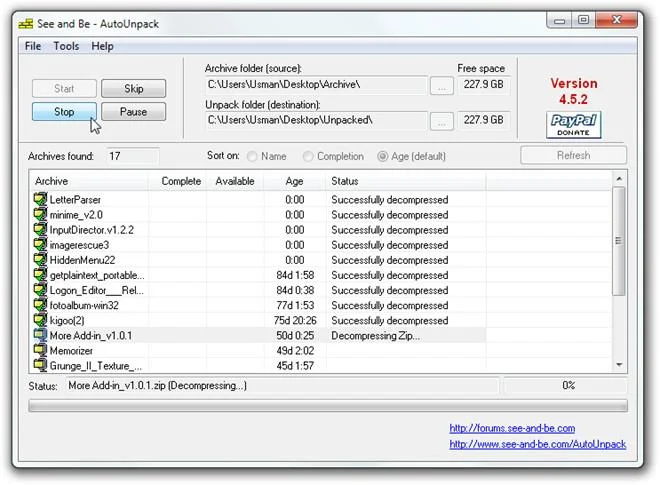Click the archive list scrollbar thumb
The image size is (660, 485).
(619, 241)
